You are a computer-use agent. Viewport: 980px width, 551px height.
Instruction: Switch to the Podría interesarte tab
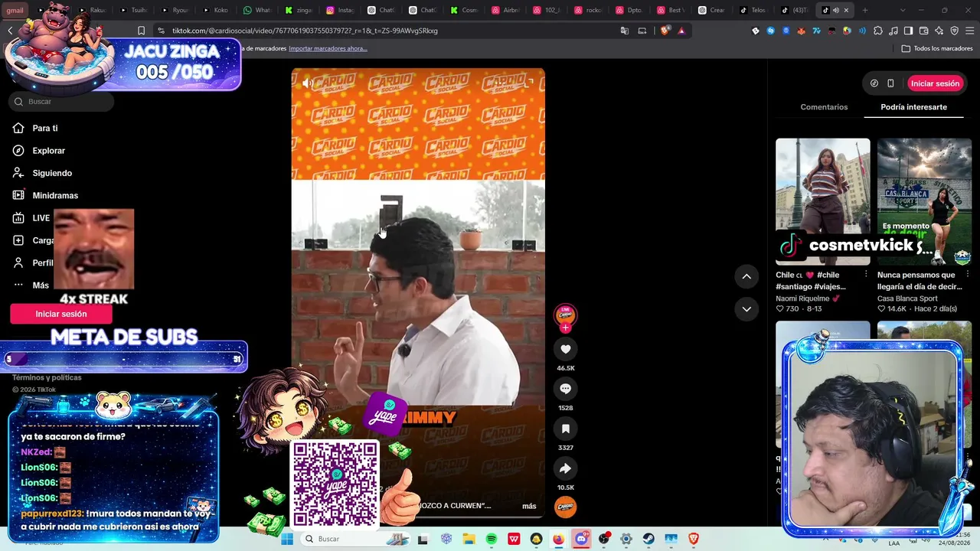coord(913,107)
